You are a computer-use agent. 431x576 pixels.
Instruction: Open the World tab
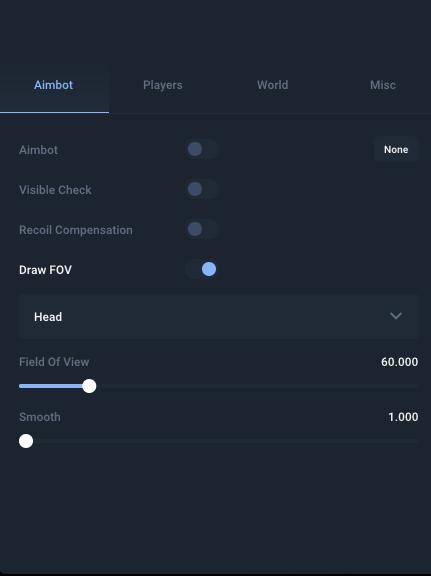[x=272, y=85]
